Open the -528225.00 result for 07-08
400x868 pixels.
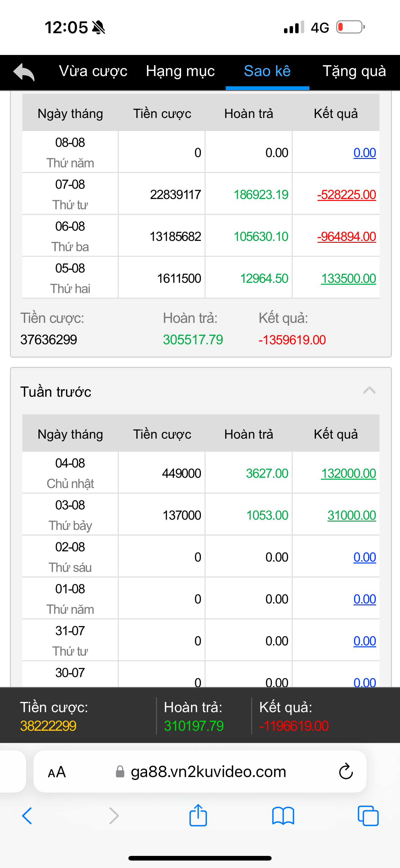coord(346,194)
